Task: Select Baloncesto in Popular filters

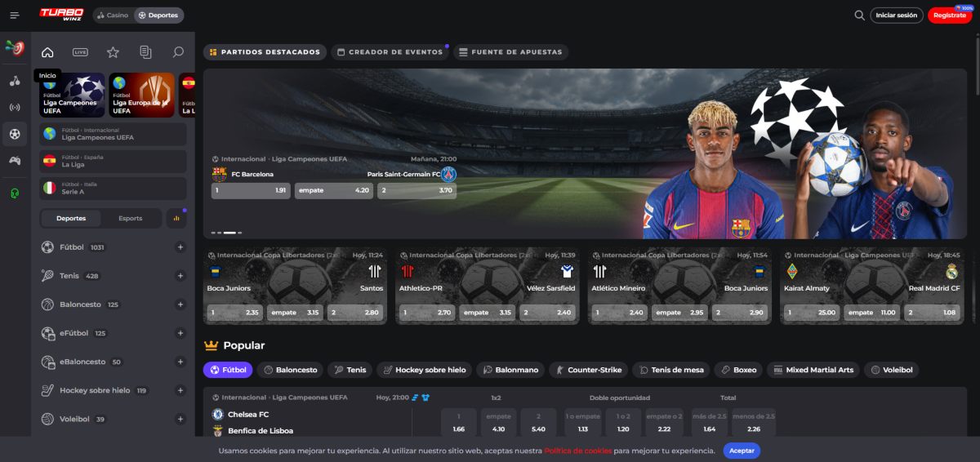Action: (290, 370)
